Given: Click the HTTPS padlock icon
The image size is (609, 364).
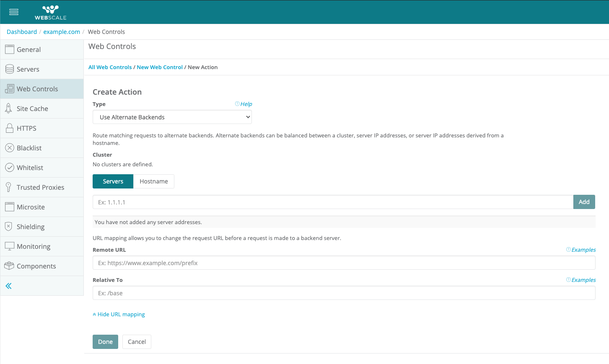Looking at the screenshot, I should [x=9, y=128].
